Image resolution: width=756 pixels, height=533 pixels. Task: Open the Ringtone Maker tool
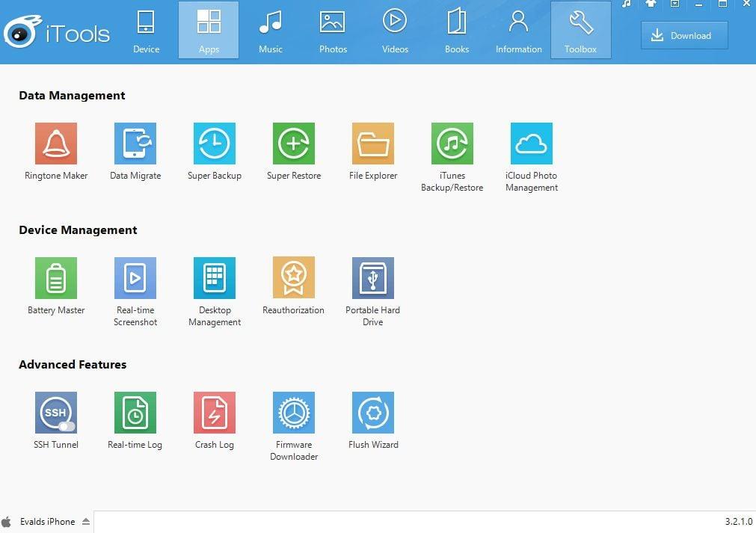pos(56,144)
